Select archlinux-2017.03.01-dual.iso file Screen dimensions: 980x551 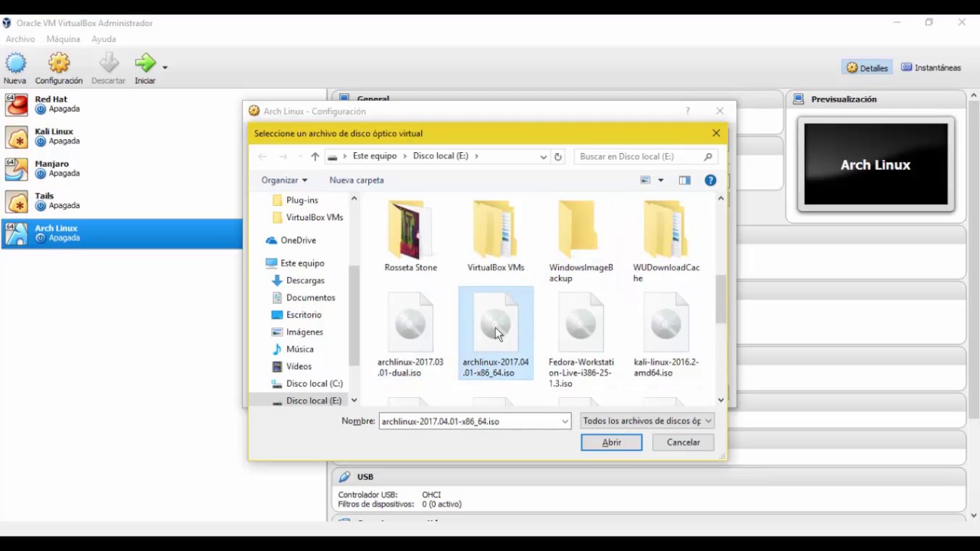coord(410,334)
